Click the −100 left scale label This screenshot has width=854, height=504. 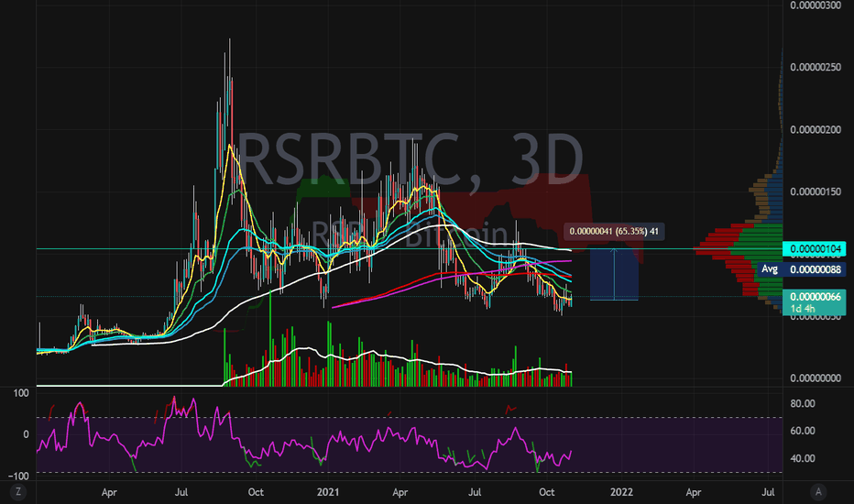pyautogui.click(x=18, y=476)
